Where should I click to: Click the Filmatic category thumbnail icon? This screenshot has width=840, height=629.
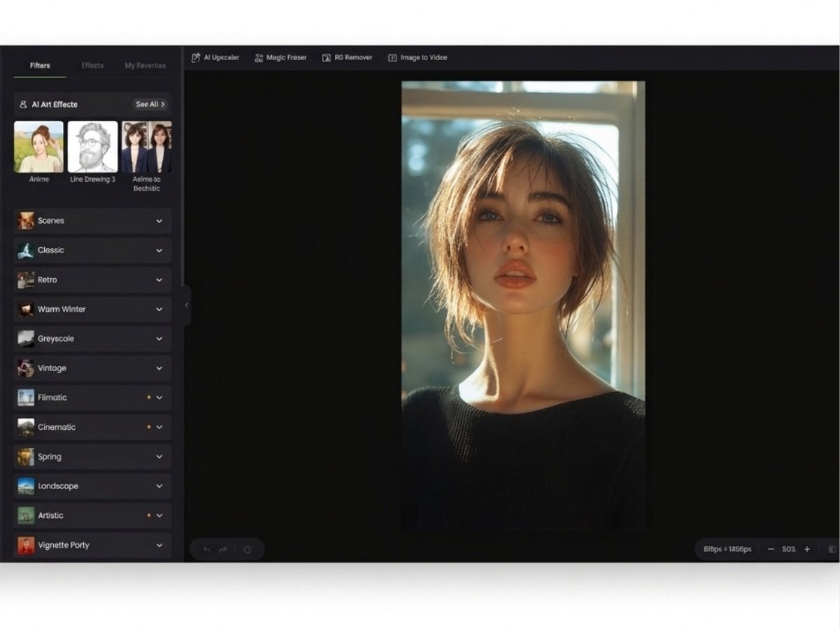26,398
